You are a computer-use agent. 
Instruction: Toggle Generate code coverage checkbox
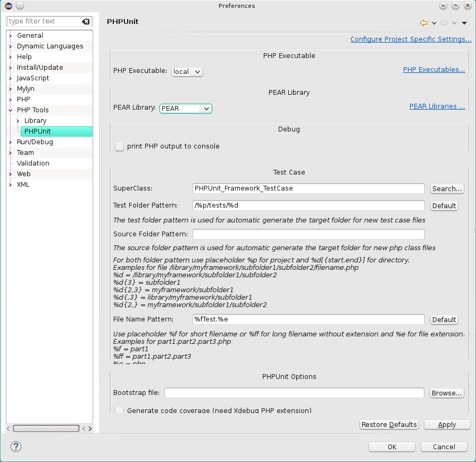[x=120, y=410]
